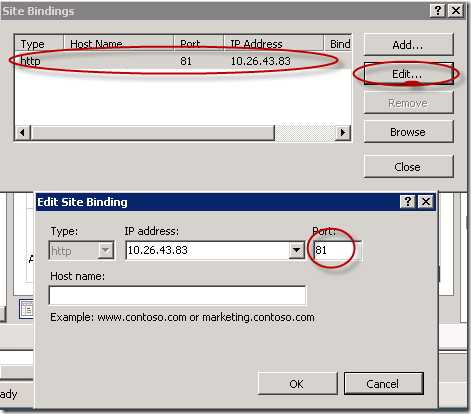This screenshot has height=414, width=471.
Task: Sort bindings by Host Name column header
Action: click(x=119, y=43)
